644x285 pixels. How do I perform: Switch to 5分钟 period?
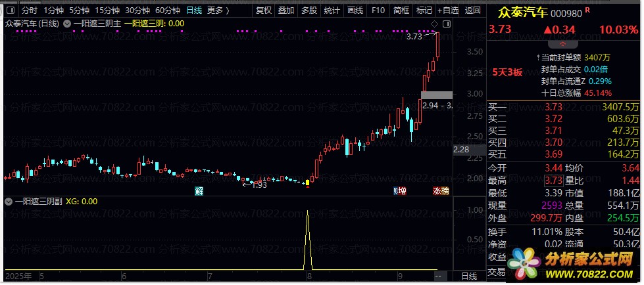click(x=80, y=11)
